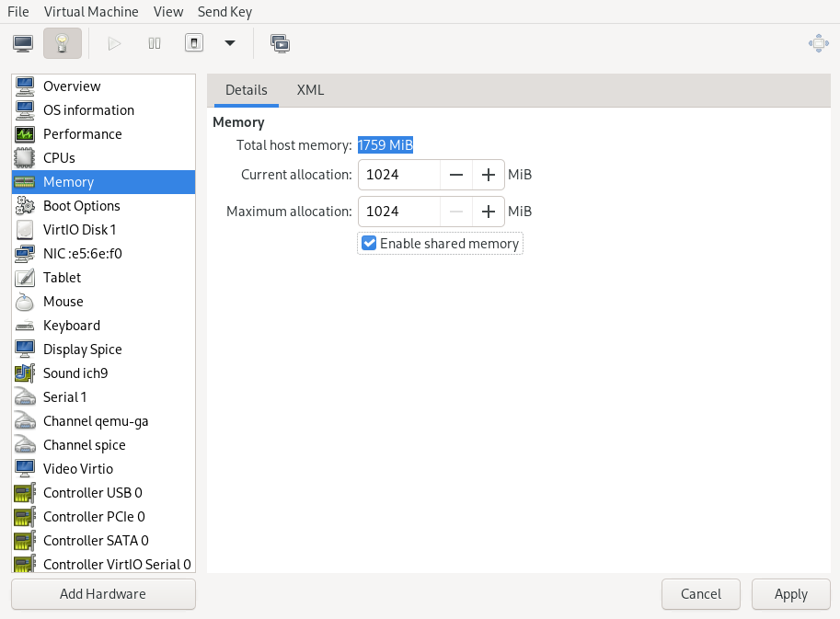Open the manage snapshots view
Screen dimensions: 840x619
(x=280, y=43)
